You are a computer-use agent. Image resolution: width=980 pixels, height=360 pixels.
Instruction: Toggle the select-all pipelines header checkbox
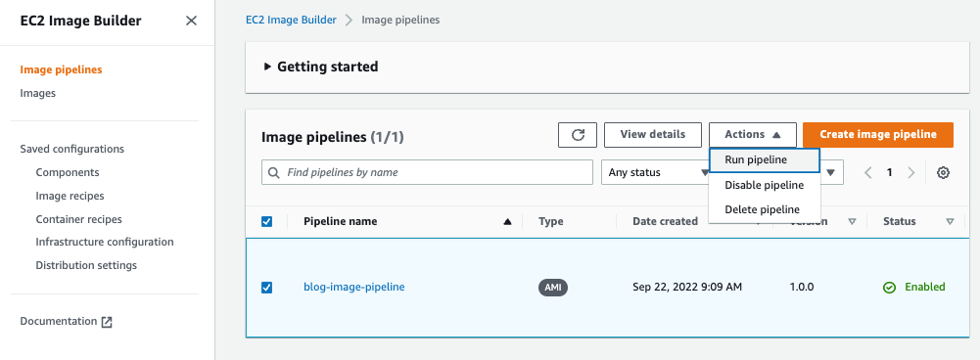[267, 221]
